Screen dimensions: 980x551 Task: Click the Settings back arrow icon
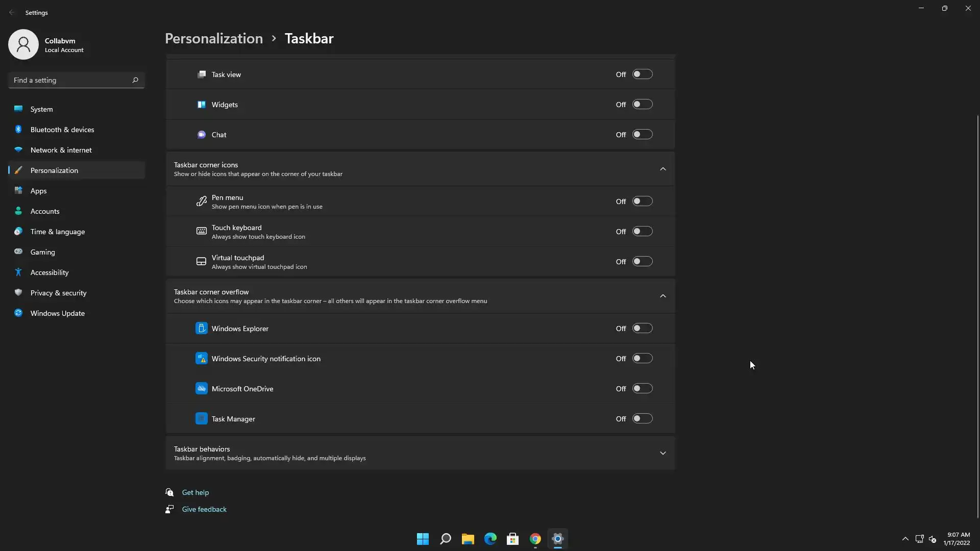[x=12, y=12]
